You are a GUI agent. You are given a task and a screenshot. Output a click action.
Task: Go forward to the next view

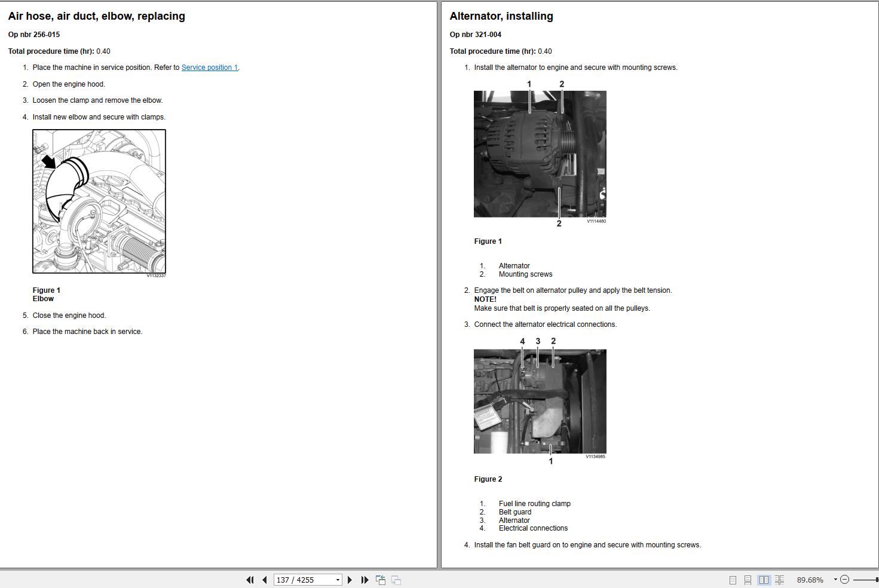pyautogui.click(x=395, y=580)
